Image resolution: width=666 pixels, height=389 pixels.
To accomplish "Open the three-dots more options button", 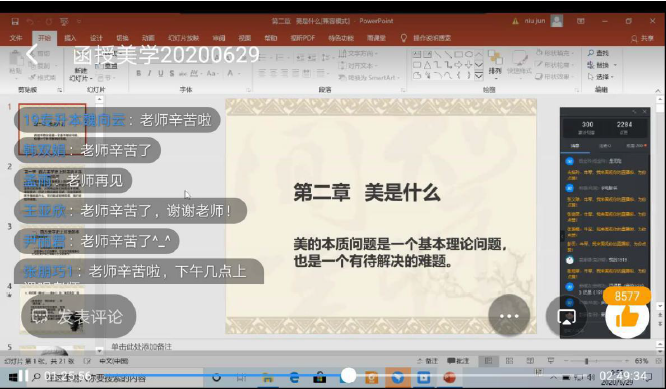I will 509,316.
